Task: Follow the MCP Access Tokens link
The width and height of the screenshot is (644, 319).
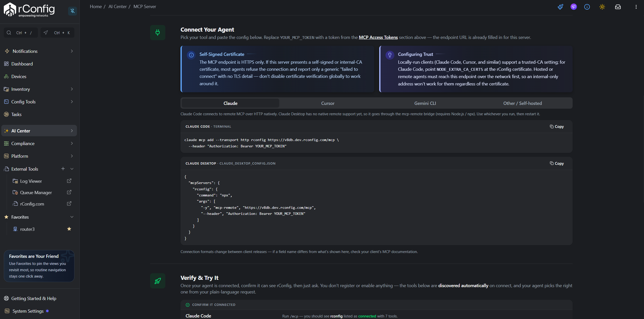Action: coord(378,37)
